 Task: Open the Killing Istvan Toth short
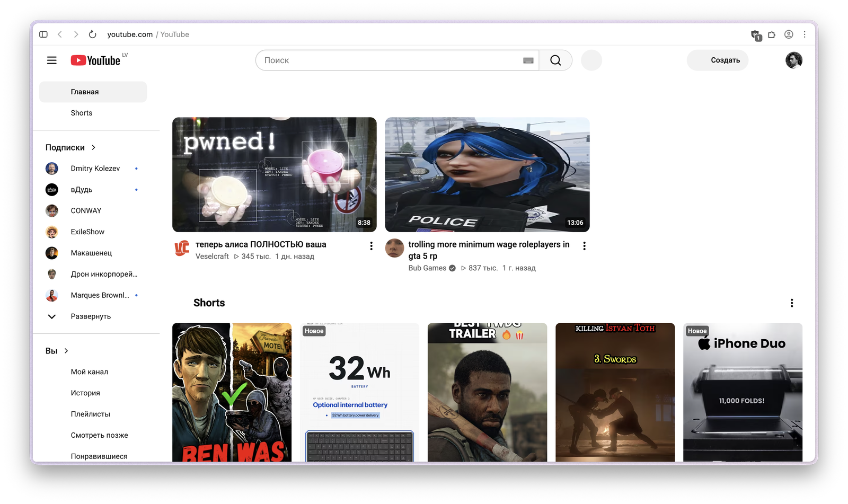[x=615, y=392]
